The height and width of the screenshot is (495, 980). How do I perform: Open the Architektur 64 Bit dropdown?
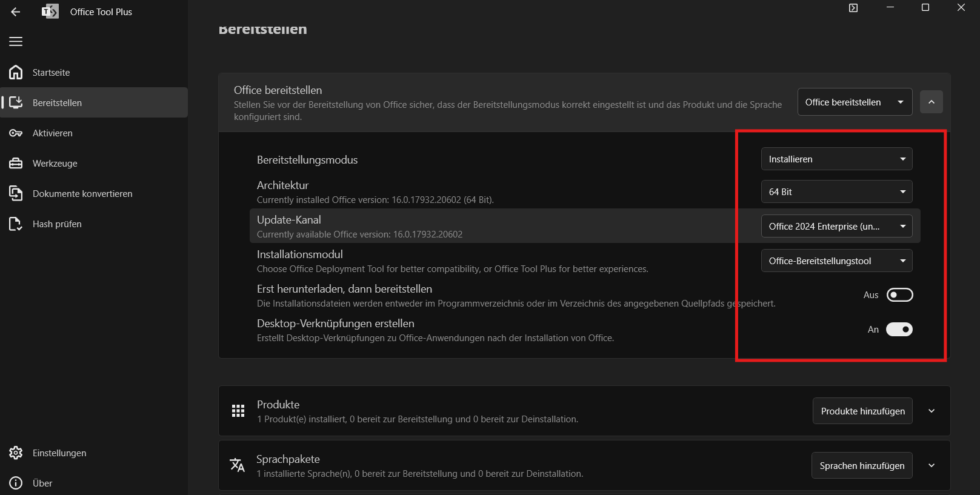coord(836,192)
